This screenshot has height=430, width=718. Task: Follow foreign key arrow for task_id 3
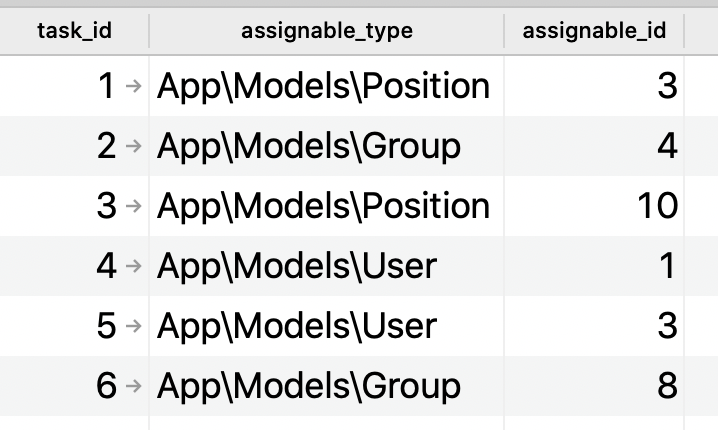click(x=133, y=206)
